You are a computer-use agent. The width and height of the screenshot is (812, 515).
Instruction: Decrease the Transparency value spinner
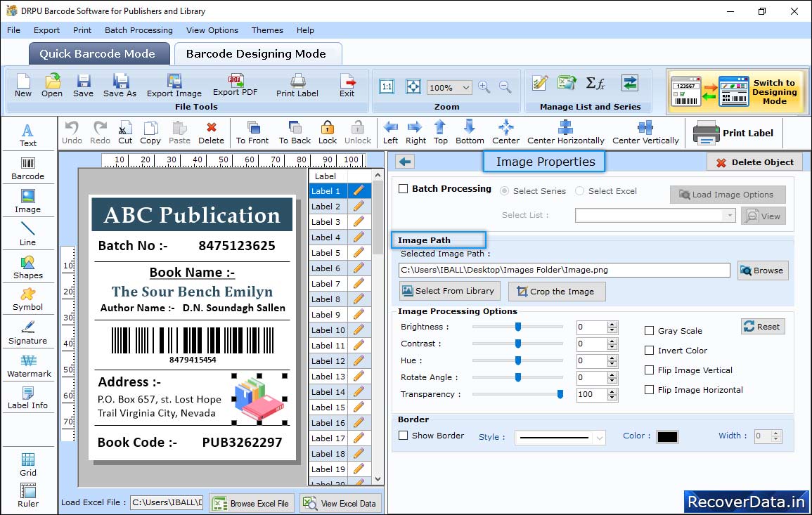pos(612,398)
